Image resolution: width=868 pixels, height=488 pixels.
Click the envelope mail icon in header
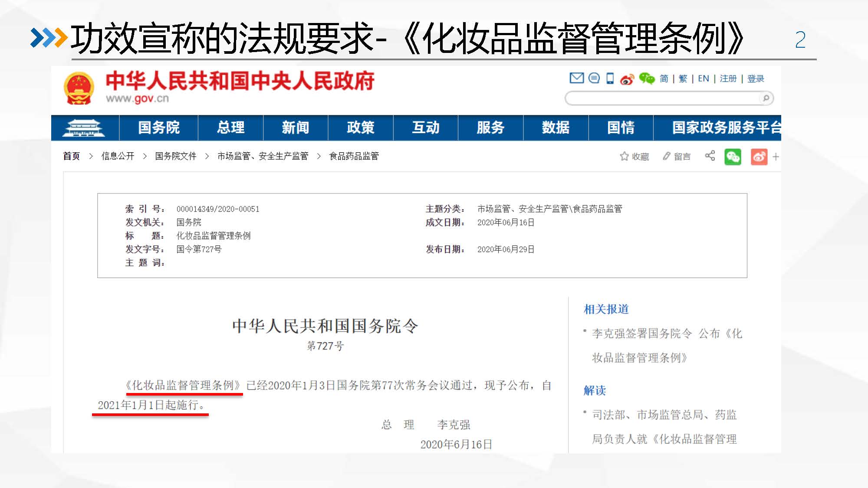click(576, 78)
